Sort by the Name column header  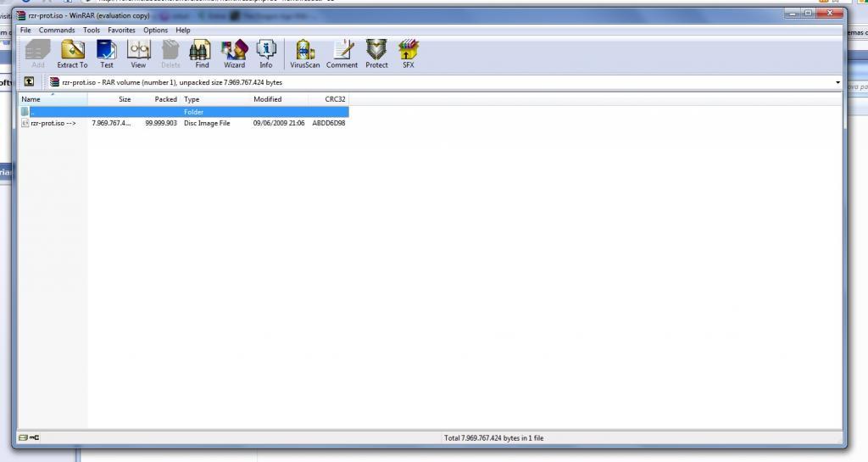point(53,99)
